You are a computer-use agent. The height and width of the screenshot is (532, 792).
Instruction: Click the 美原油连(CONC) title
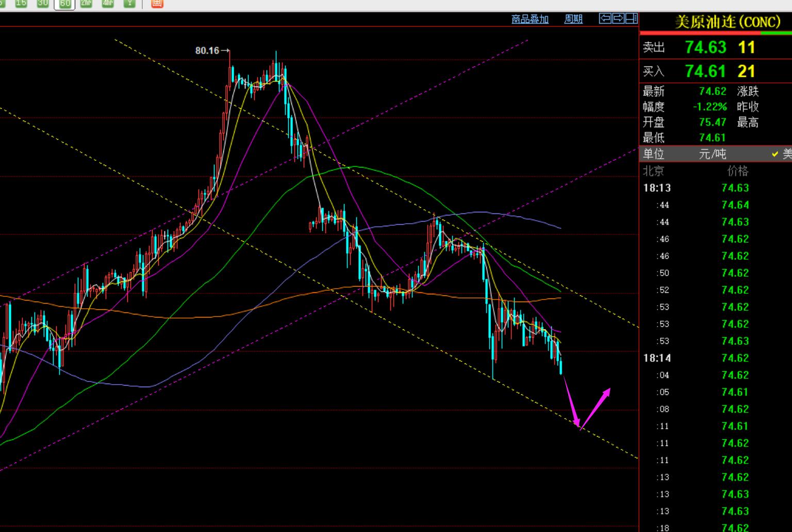click(728, 22)
